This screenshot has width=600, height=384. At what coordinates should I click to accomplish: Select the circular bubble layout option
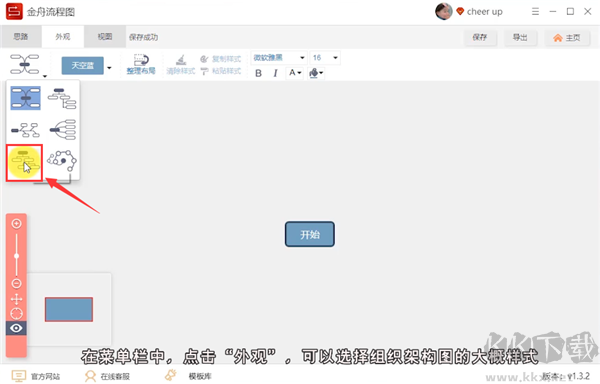point(62,161)
